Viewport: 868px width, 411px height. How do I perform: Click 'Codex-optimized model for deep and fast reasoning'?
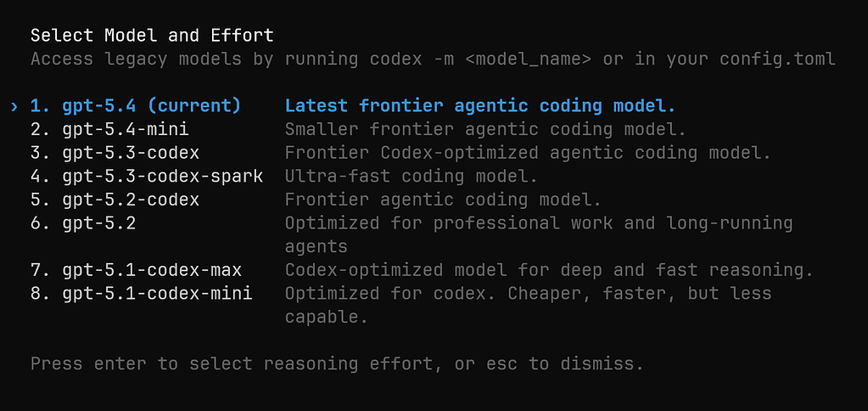[549, 270]
